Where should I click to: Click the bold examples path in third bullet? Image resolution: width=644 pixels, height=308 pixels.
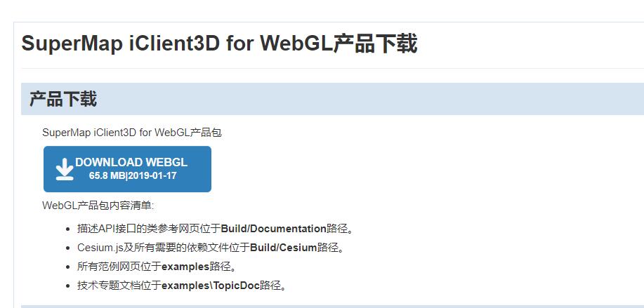click(x=185, y=267)
